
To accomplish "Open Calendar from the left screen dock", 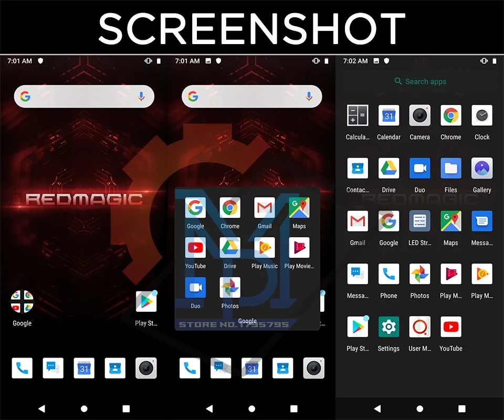I will pyautogui.click(x=84, y=368).
